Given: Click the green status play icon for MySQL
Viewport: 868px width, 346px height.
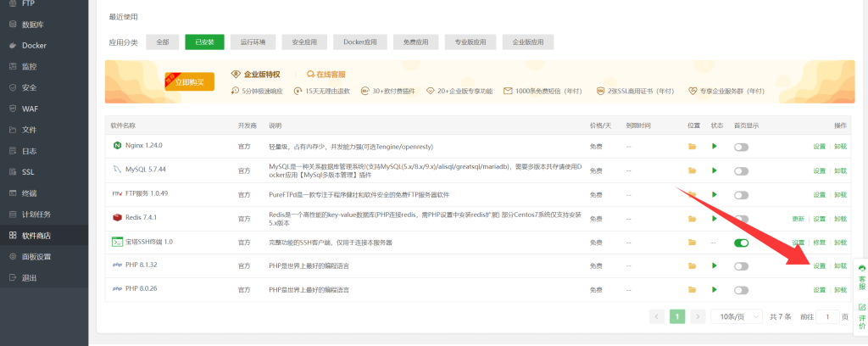Looking at the screenshot, I should pos(715,170).
